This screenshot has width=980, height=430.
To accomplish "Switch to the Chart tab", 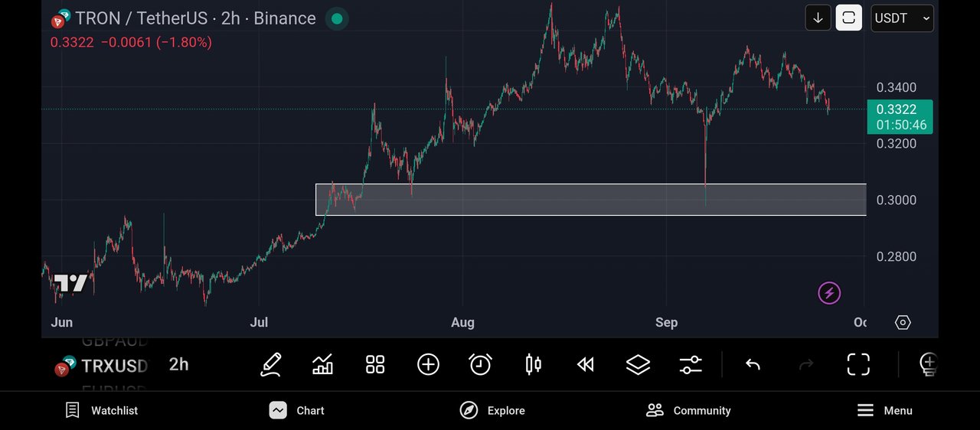I will (x=297, y=411).
